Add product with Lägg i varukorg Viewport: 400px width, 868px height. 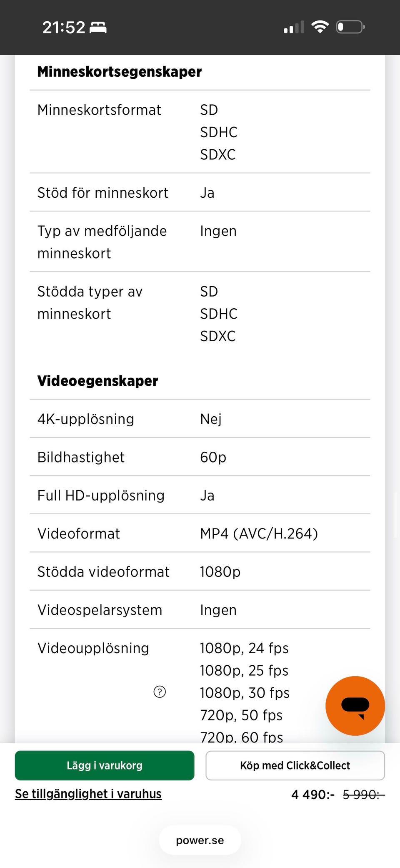pyautogui.click(x=105, y=765)
